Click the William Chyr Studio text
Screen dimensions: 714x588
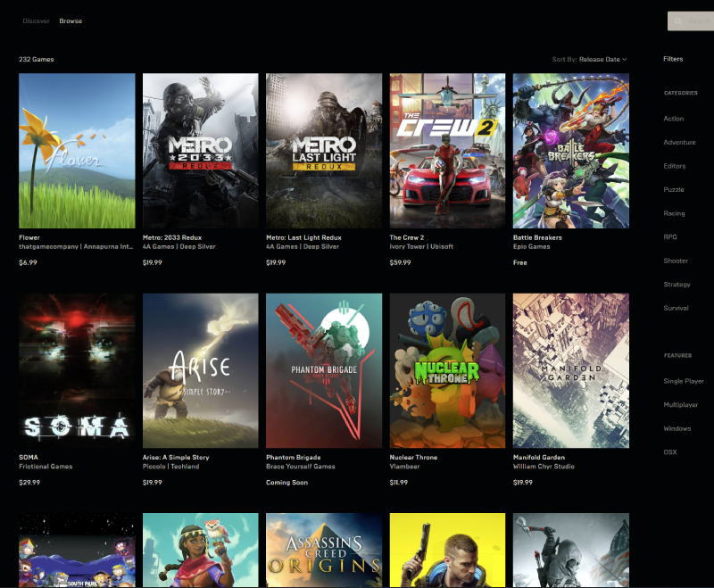coord(544,467)
